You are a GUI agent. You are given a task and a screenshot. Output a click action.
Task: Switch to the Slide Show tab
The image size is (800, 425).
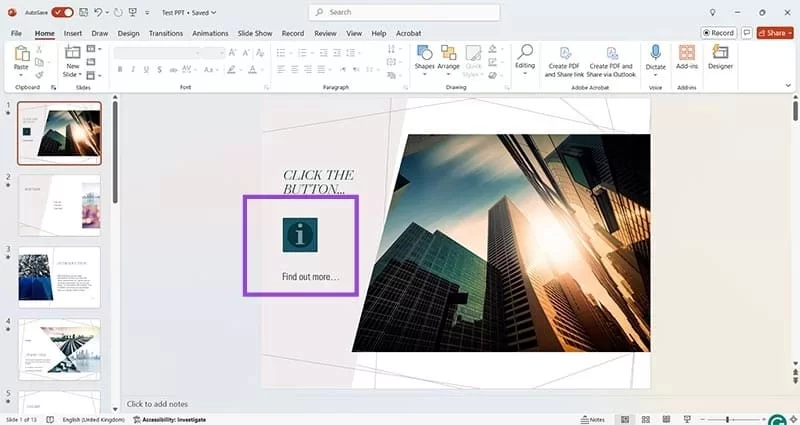[257, 33]
